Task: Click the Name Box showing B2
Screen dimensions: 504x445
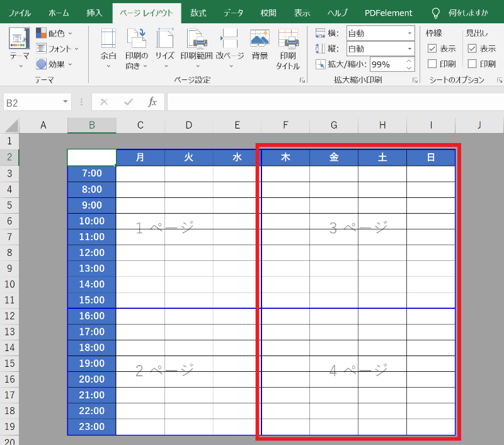Action: [x=35, y=101]
